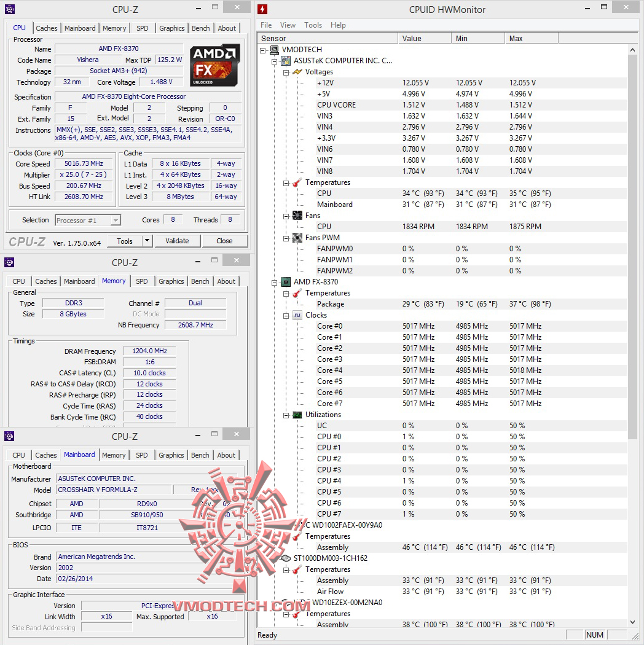The width and height of the screenshot is (644, 645).
Task: Open the View menu in HWMonitor
Action: (x=288, y=25)
